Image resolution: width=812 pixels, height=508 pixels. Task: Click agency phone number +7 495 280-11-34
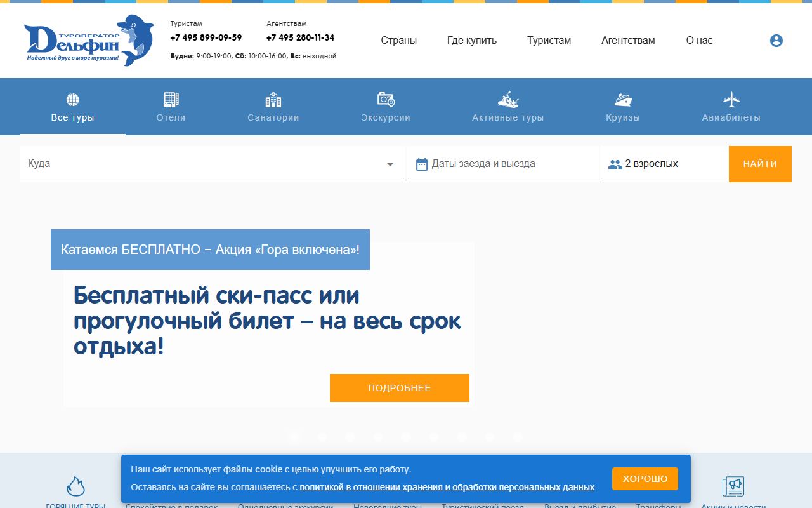point(301,37)
